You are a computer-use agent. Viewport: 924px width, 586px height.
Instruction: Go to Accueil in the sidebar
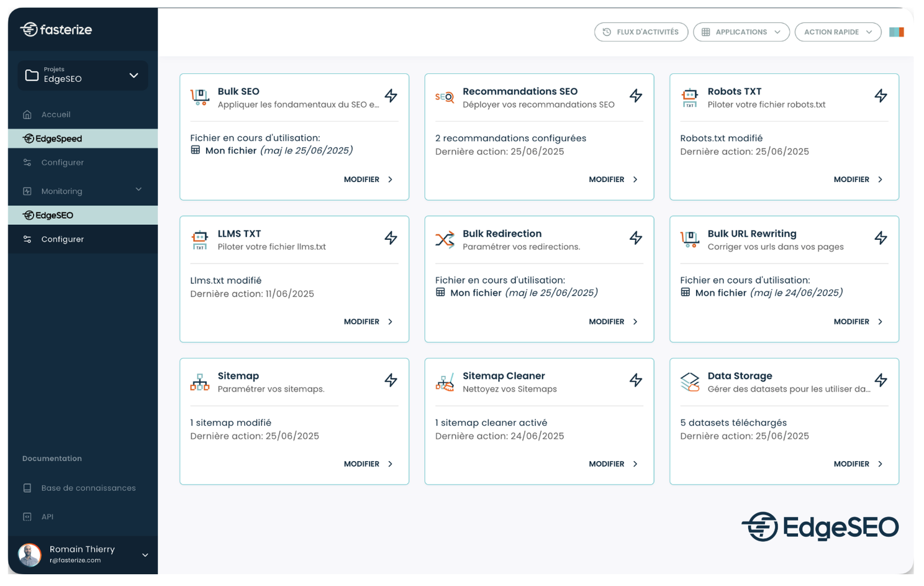pyautogui.click(x=56, y=114)
